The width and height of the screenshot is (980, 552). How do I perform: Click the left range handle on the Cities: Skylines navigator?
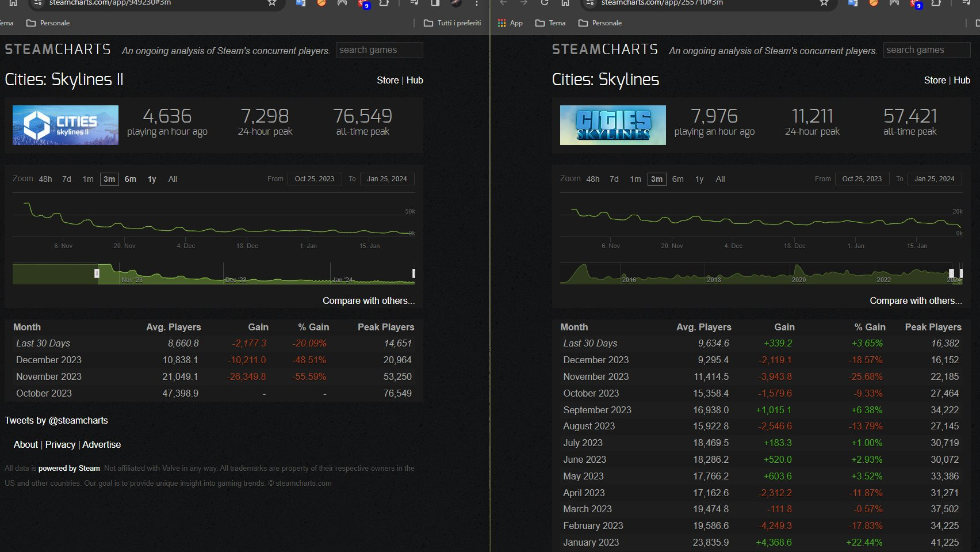[x=951, y=273]
